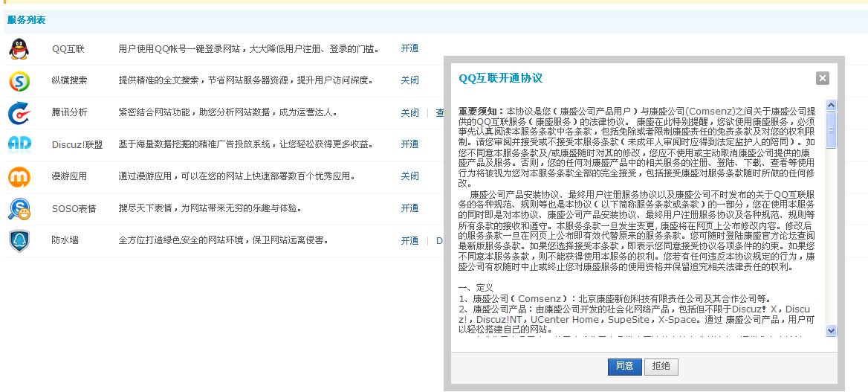Click the SOSO表情 description text
This screenshot has height=392, width=868.
(x=211, y=208)
